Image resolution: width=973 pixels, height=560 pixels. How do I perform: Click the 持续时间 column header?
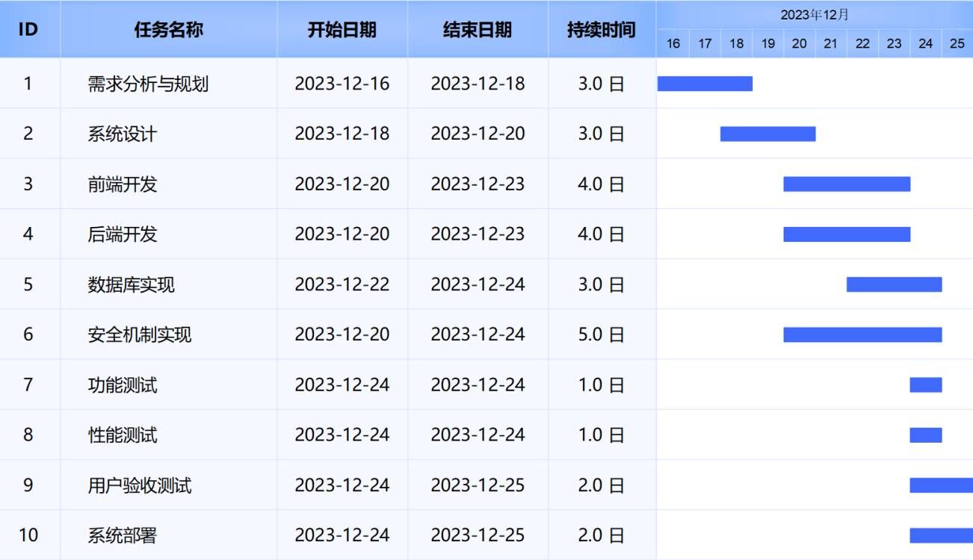[601, 30]
